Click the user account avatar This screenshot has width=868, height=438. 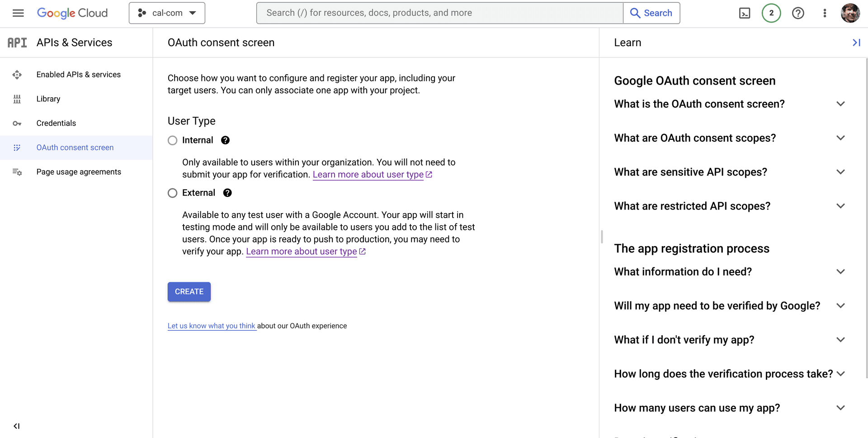[850, 13]
